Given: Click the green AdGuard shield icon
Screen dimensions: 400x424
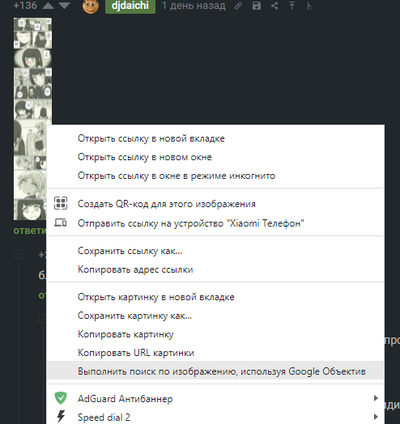Looking at the screenshot, I should click(x=61, y=398).
